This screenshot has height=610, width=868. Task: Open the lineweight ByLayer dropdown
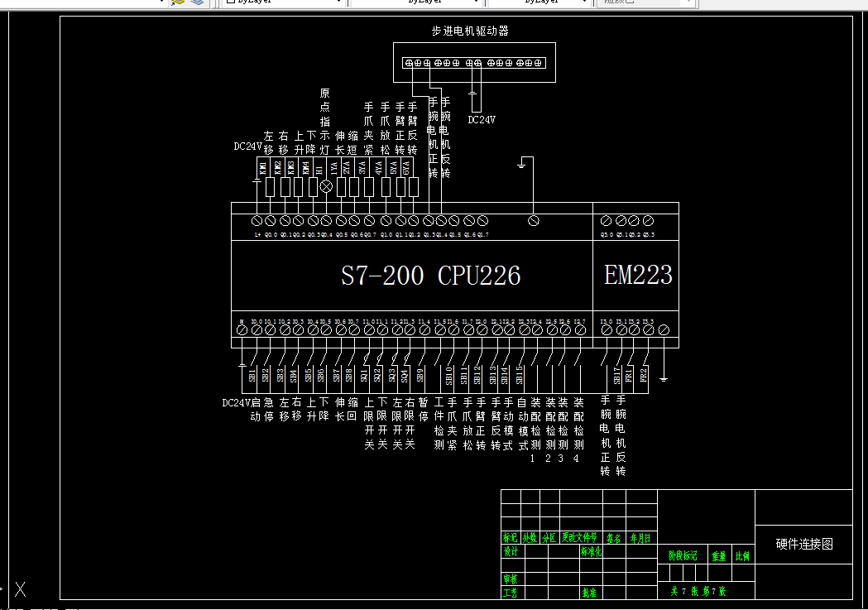[x=538, y=2]
